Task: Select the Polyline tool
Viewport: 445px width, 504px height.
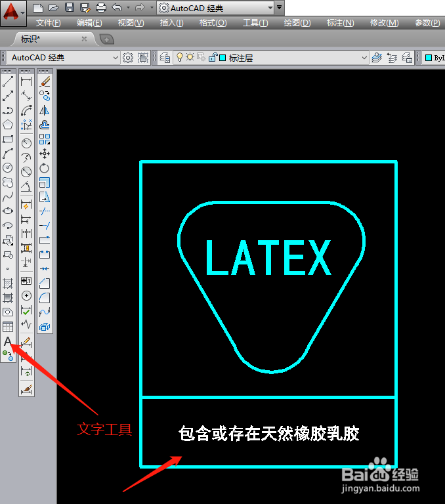Action: point(8,110)
